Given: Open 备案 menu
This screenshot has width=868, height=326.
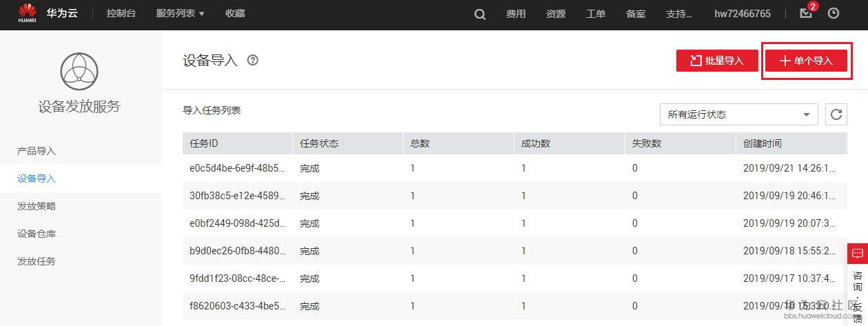Looking at the screenshot, I should point(636,14).
